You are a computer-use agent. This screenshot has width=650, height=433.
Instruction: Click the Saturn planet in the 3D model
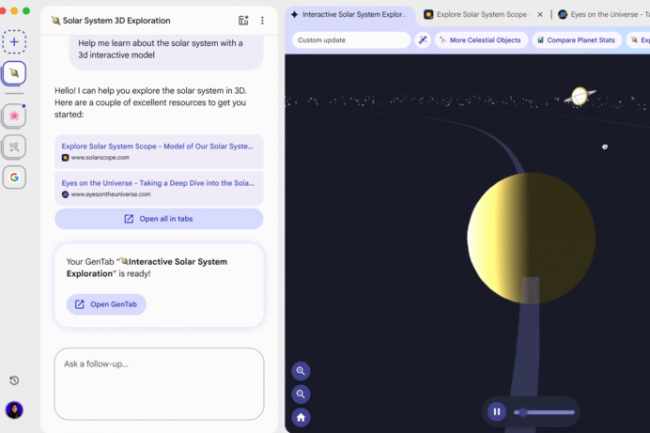(x=580, y=96)
